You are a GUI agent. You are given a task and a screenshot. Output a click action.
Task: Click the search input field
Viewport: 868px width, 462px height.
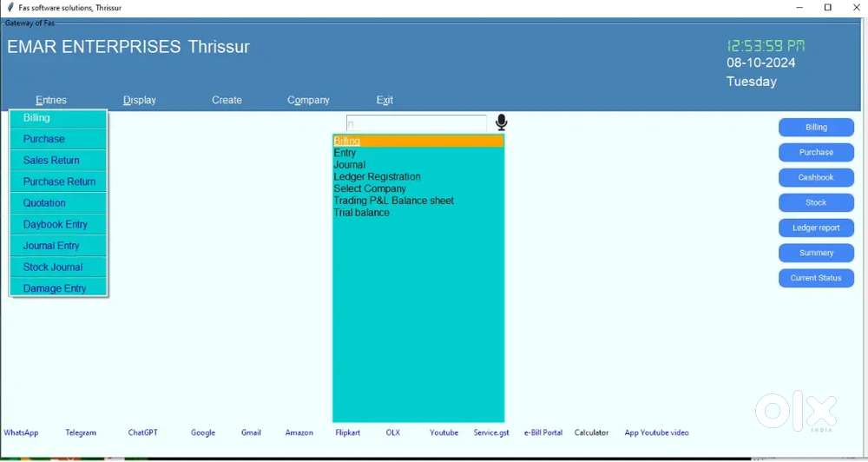[416, 124]
